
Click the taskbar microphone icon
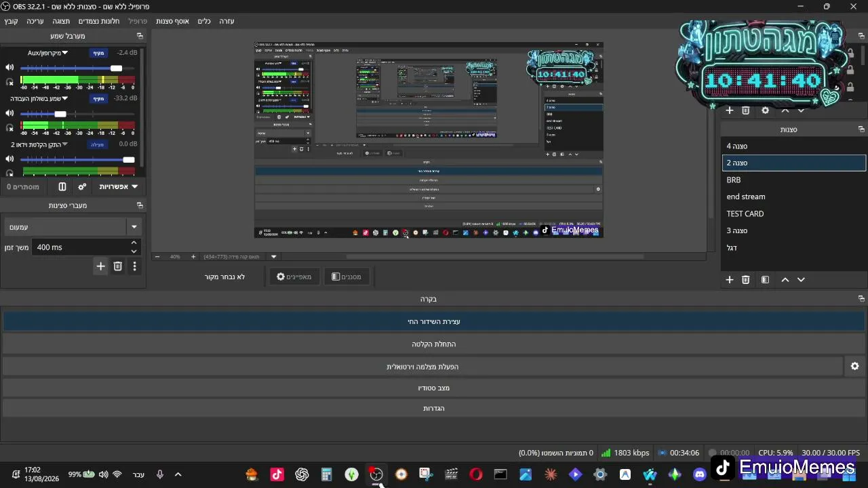(x=159, y=474)
